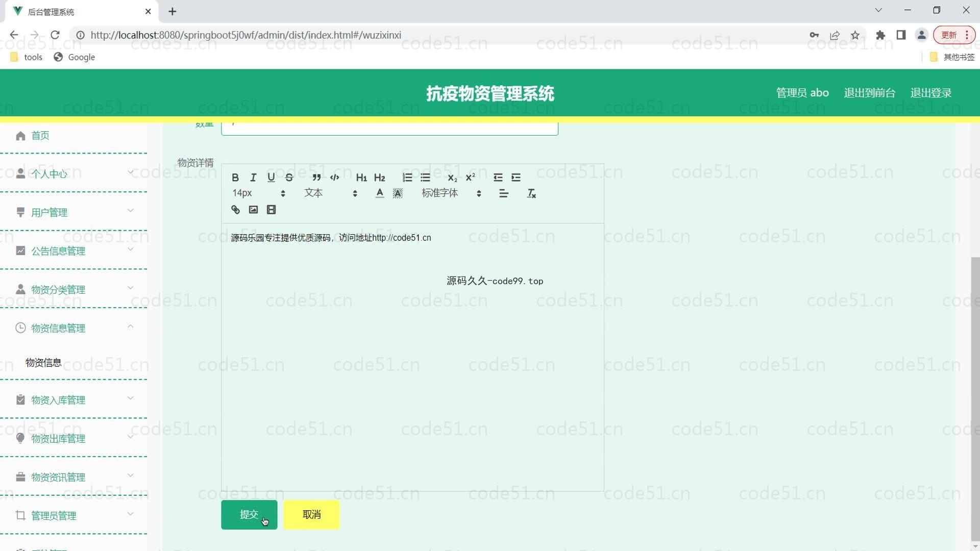Expand 物资分类管理 sidebar menu

tap(74, 290)
